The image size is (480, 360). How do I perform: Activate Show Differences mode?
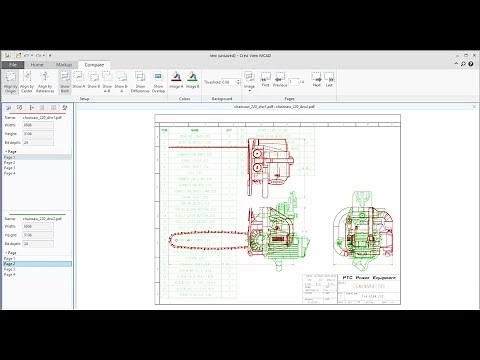point(140,82)
